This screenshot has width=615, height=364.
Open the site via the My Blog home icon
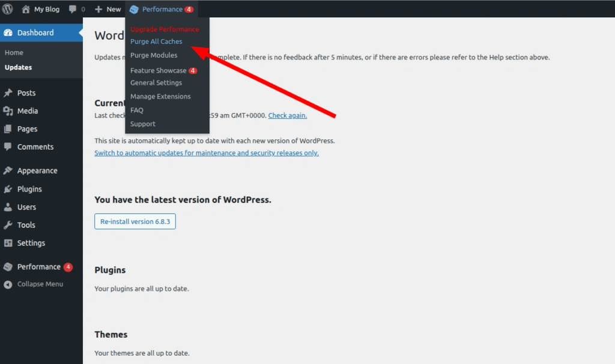(26, 8)
